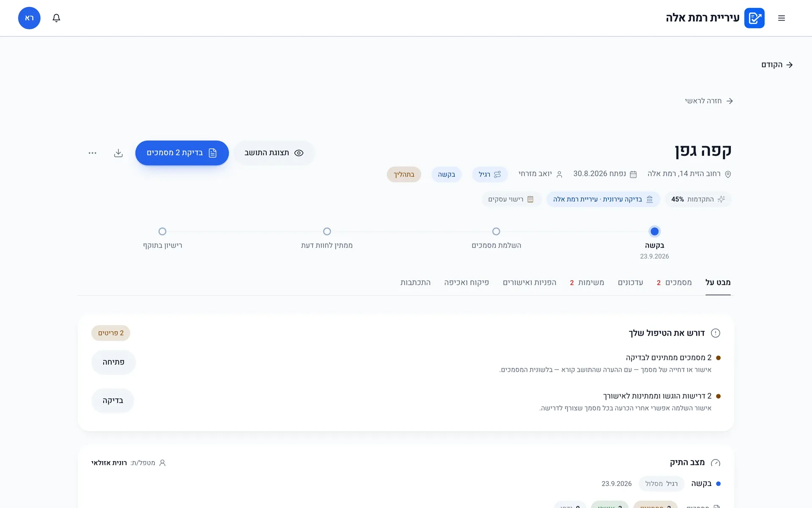Toggle resident view with תצוגת התושב eye
This screenshot has height=508, width=812.
(x=274, y=153)
